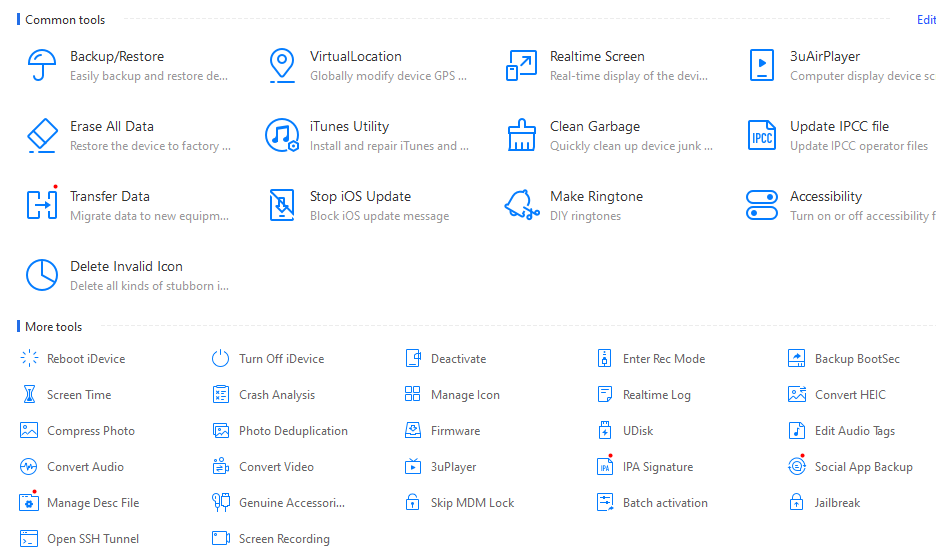Click Edit next to Common tools
Screen dimensions: 936x552
click(x=926, y=20)
